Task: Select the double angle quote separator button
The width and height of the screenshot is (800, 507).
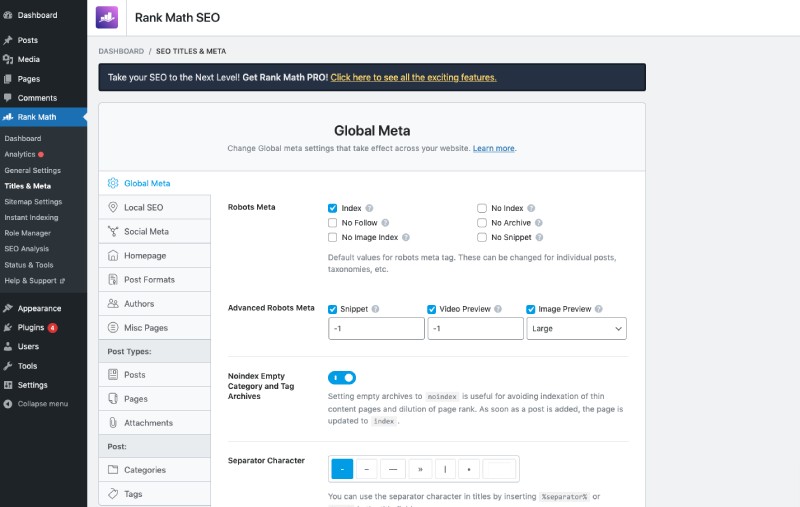Action: pyautogui.click(x=420, y=469)
